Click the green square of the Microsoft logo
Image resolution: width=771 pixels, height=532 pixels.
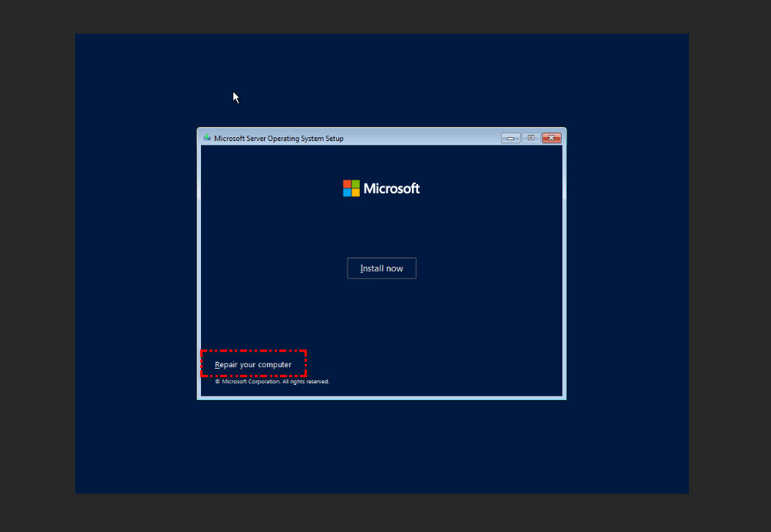click(x=355, y=184)
